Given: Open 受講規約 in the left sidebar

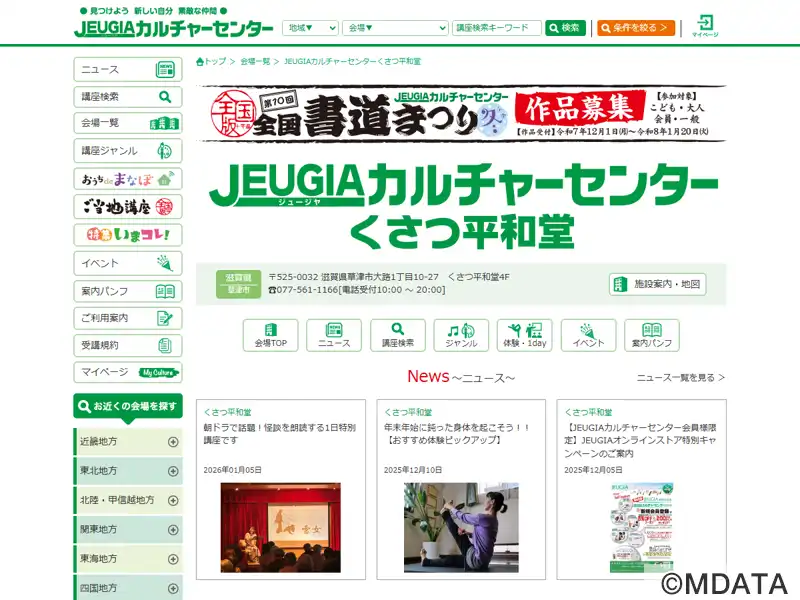Looking at the screenshot, I should (x=128, y=345).
